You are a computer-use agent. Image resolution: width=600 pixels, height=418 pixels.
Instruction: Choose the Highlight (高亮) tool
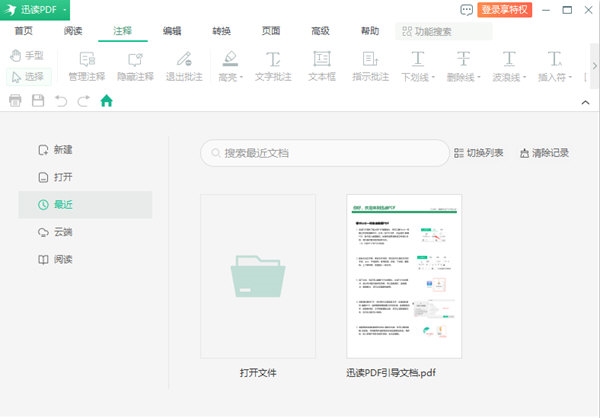tap(228, 66)
